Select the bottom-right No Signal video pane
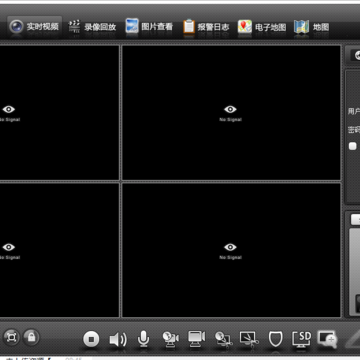Screen dimensions: 360x360 click(x=231, y=250)
